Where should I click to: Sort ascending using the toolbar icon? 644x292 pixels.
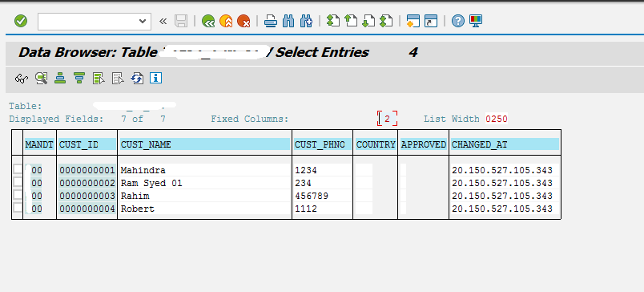tap(60, 78)
